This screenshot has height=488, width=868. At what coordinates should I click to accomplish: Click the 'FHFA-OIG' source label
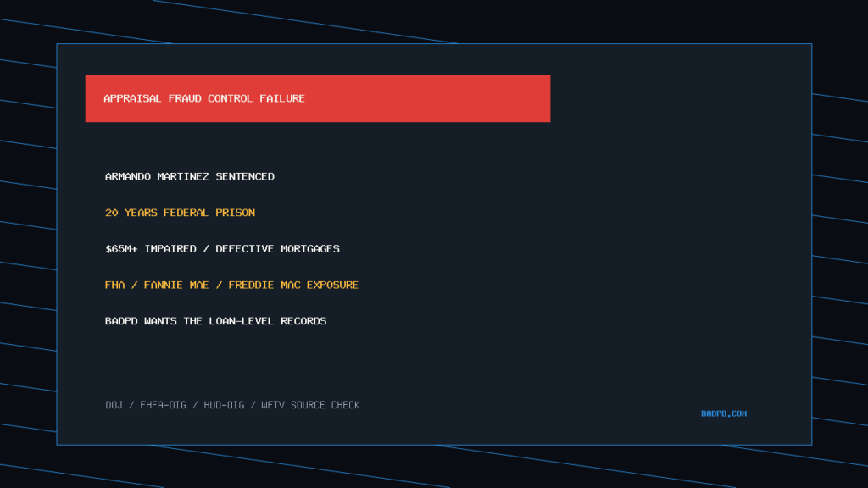[164, 405]
